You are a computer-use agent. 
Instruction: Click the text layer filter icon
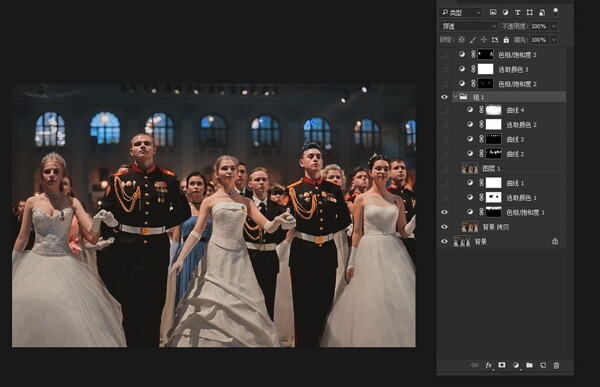pyautogui.click(x=517, y=12)
